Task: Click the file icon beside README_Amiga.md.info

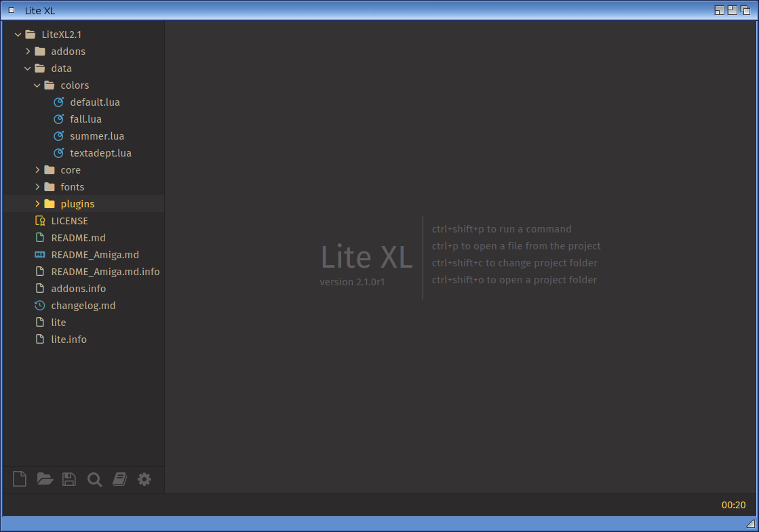Action: pos(40,271)
